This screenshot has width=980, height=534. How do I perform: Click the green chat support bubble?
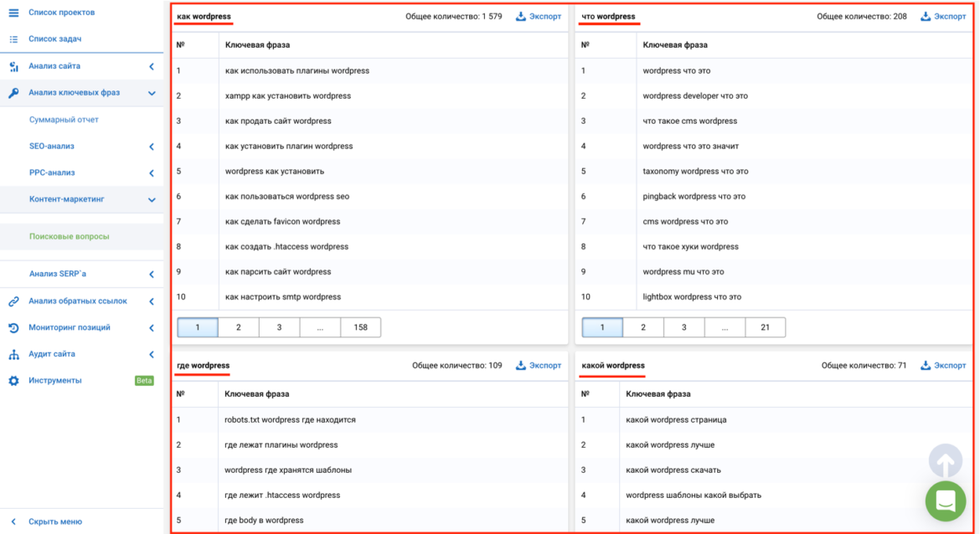pos(946,501)
